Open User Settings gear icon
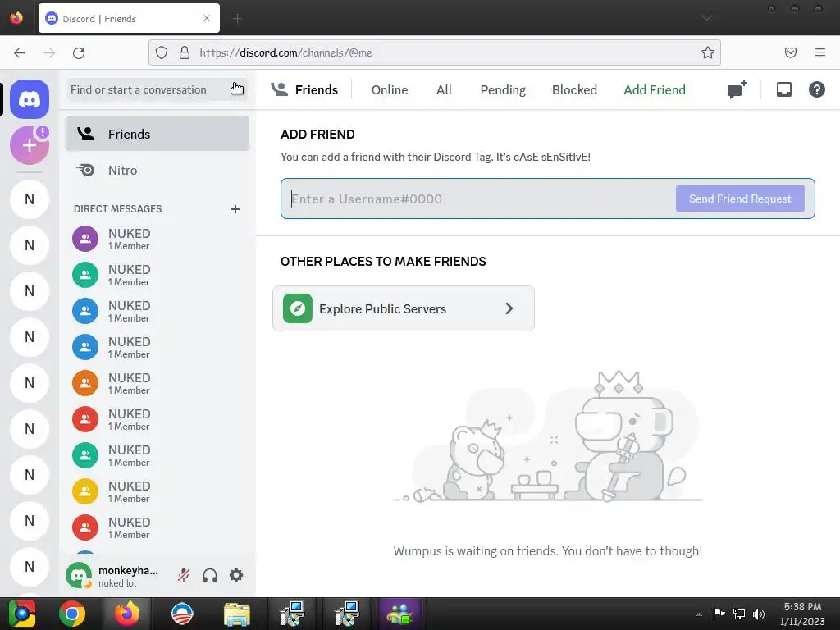The height and width of the screenshot is (630, 840). 236,575
